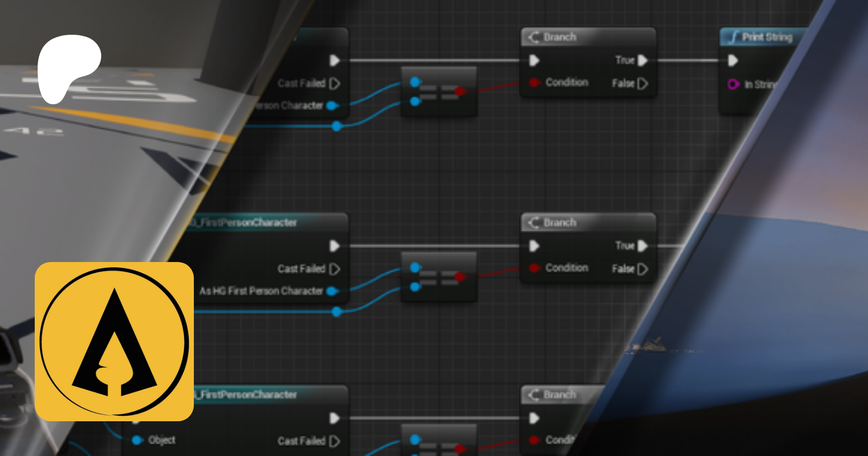Open the yellow arrowhead creator avatar
Image resolution: width=868 pixels, height=456 pixels.
pyautogui.click(x=114, y=342)
